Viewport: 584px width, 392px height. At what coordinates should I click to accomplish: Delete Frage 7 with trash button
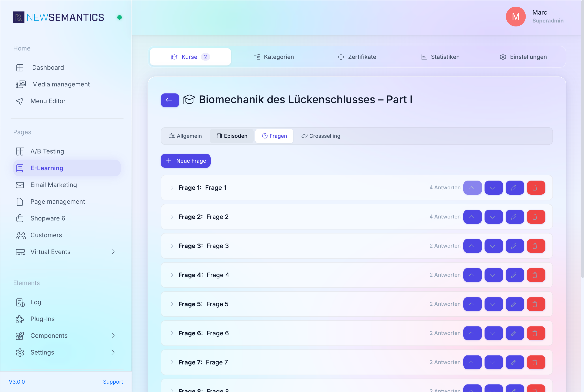[536, 362]
